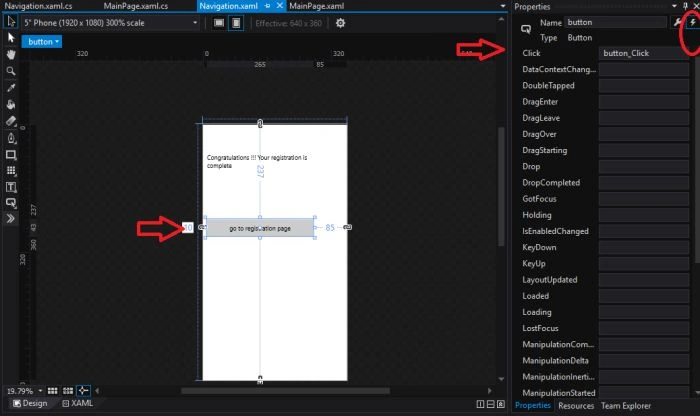Edit Click event handler button_Click field
Viewport: 700px width, 416px height.
tap(643, 53)
